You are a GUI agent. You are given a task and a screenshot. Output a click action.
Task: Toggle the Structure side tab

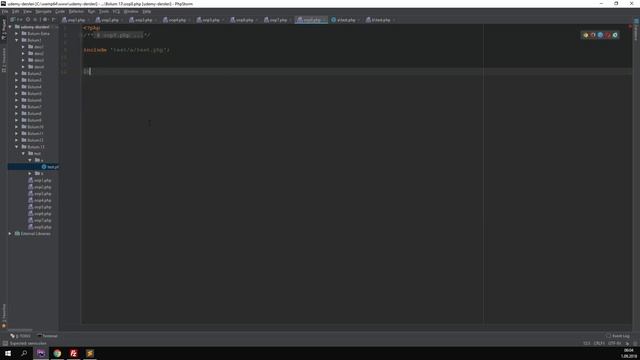(x=4, y=60)
